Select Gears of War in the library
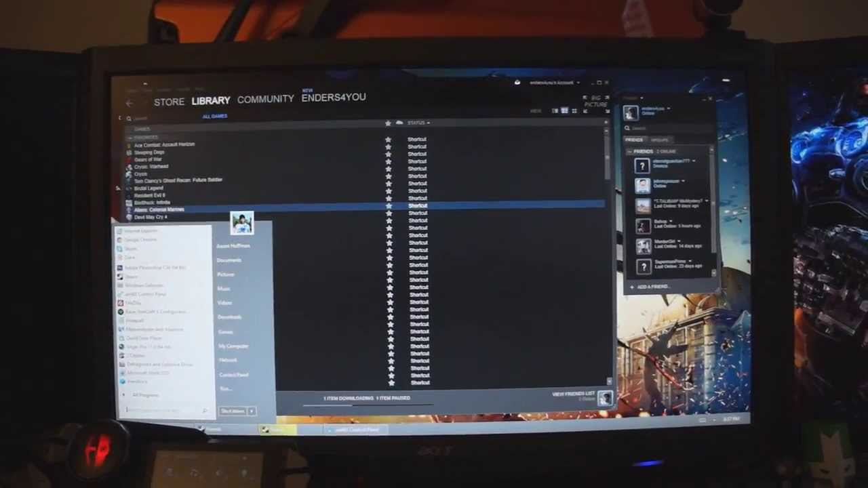This screenshot has height=488, width=868. point(148,159)
